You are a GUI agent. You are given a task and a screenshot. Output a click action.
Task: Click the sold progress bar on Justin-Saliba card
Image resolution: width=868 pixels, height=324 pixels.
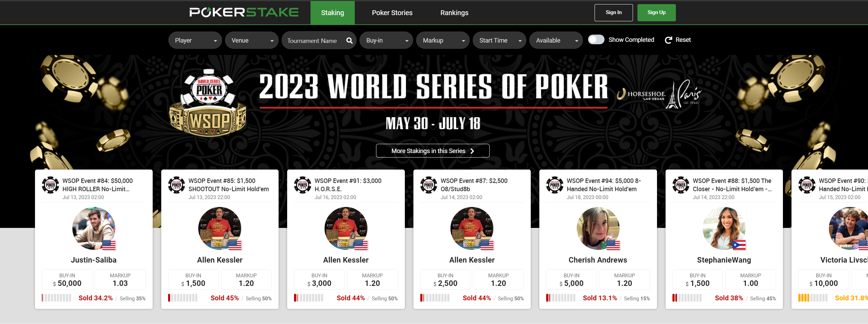[57, 298]
